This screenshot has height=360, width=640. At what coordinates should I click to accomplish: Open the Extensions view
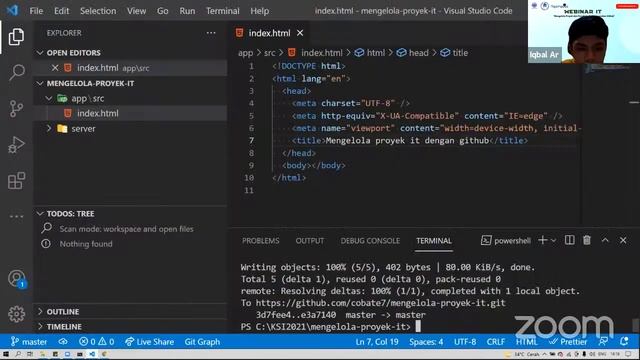(x=16, y=180)
